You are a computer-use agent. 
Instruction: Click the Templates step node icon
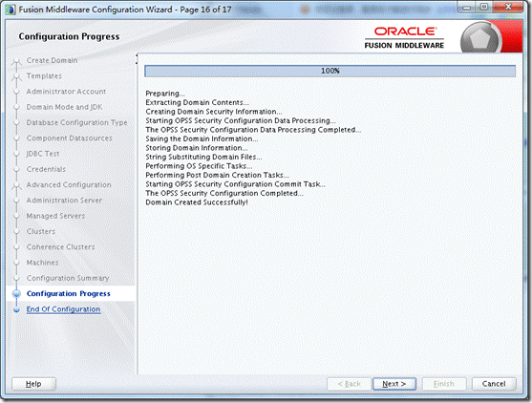coord(16,77)
